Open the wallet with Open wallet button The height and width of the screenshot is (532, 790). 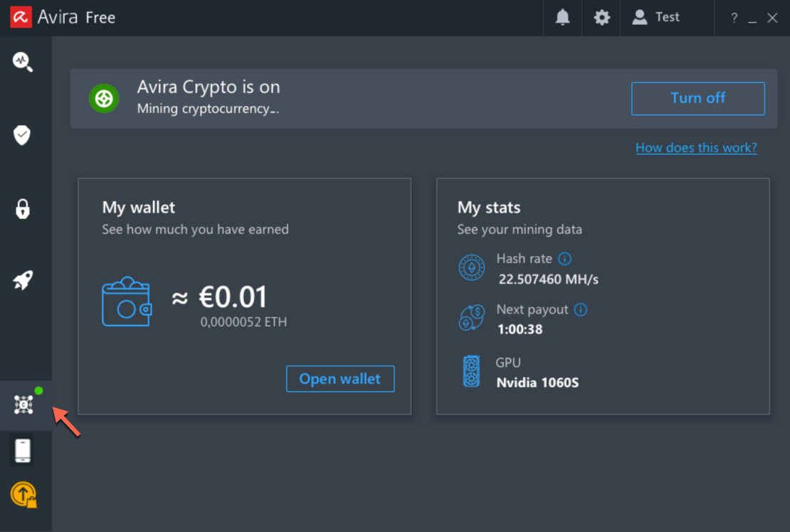(x=340, y=378)
